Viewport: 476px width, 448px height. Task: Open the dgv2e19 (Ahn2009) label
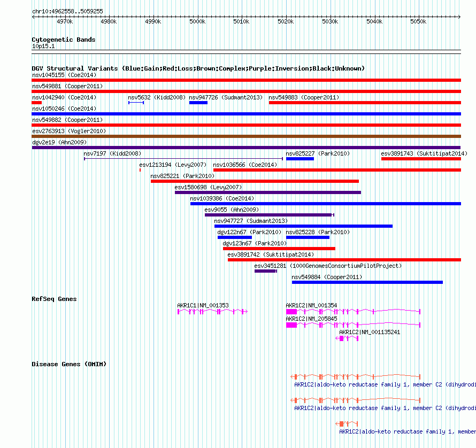tap(59, 142)
